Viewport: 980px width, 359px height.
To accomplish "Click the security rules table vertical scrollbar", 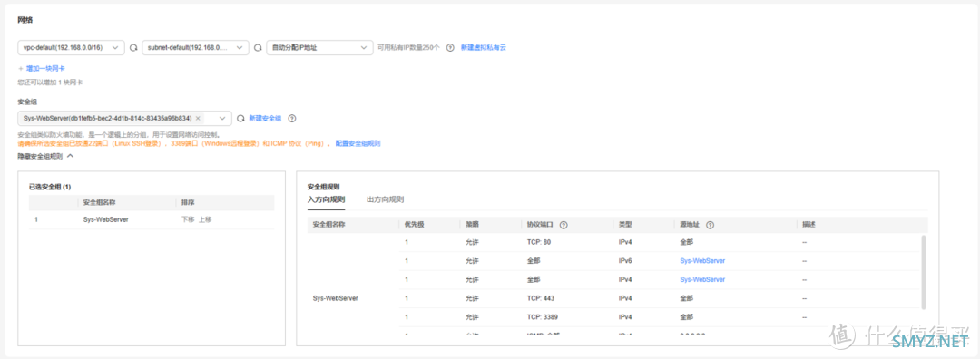I will coord(924,272).
